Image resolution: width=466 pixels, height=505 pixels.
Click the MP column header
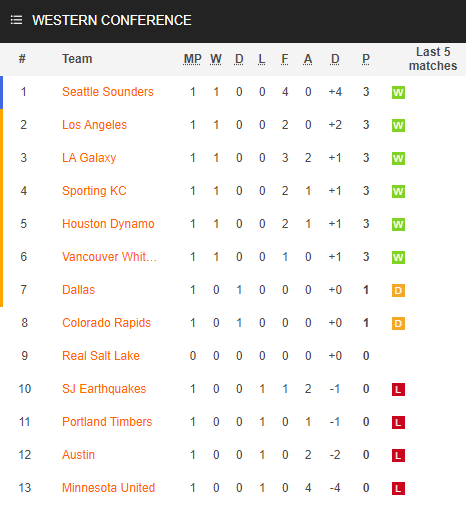192,59
